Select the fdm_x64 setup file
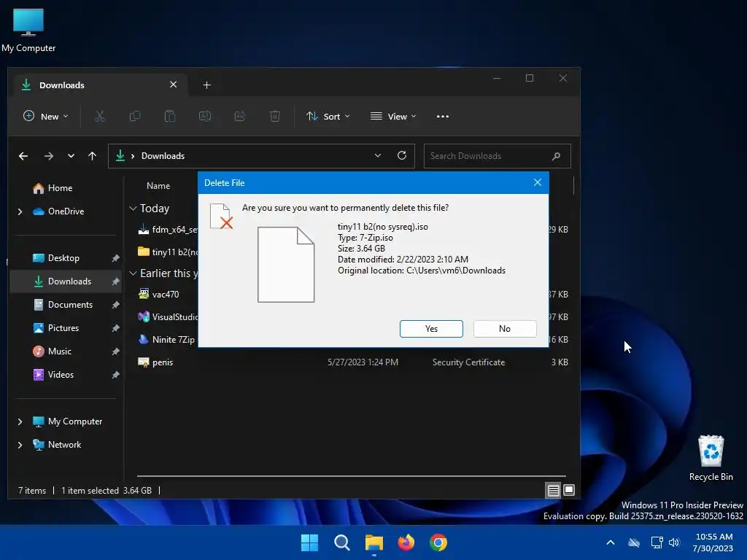747x560 pixels. [x=168, y=230]
